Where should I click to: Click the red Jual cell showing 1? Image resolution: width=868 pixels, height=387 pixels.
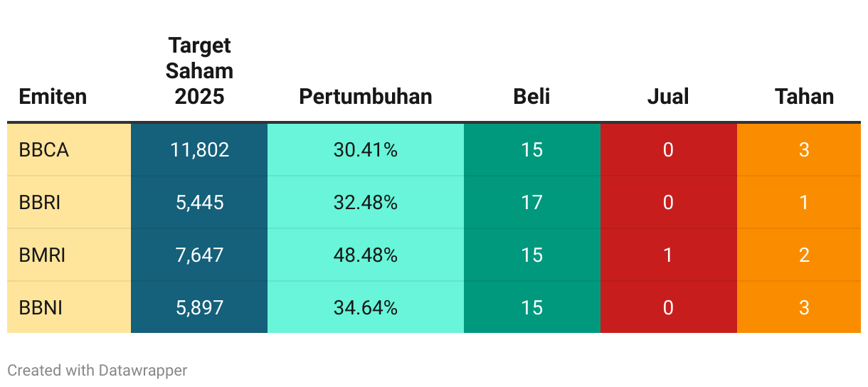[x=669, y=255]
